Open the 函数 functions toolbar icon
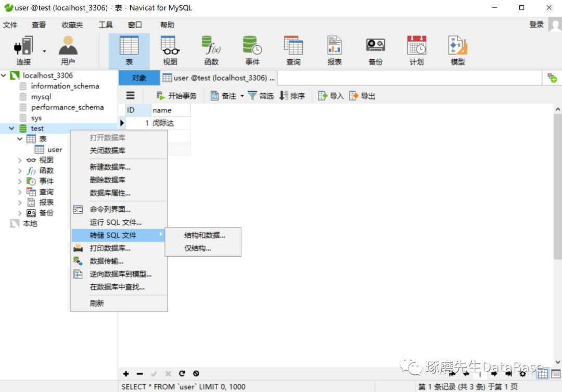 [x=211, y=50]
